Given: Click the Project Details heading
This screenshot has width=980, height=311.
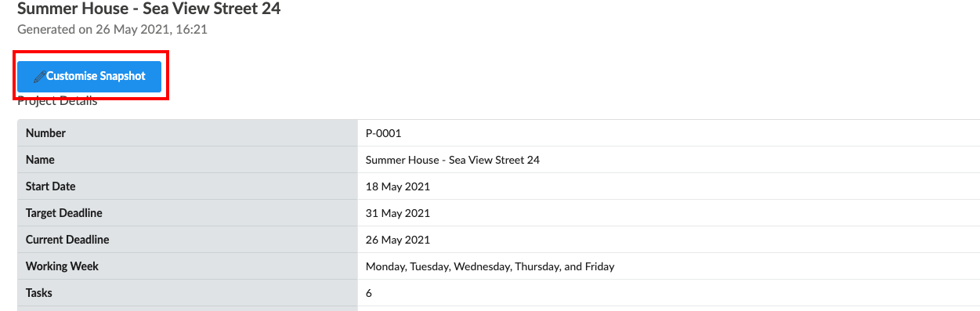Looking at the screenshot, I should [57, 101].
